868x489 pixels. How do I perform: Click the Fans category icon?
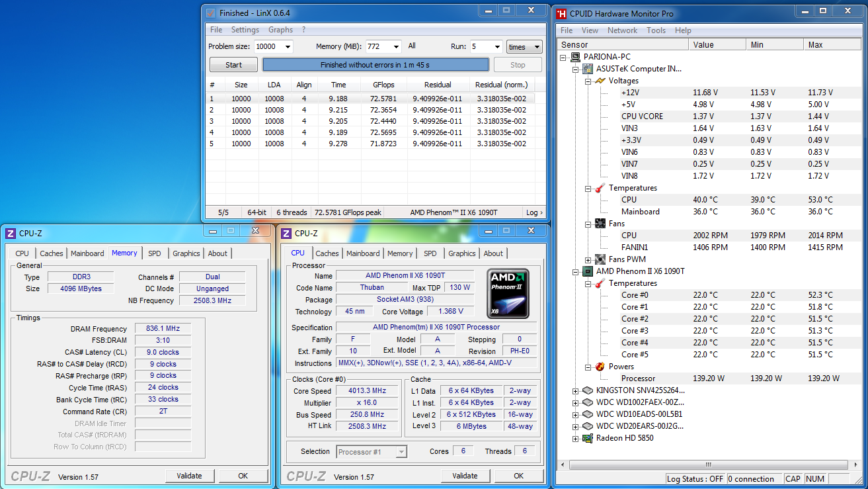pyautogui.click(x=600, y=224)
